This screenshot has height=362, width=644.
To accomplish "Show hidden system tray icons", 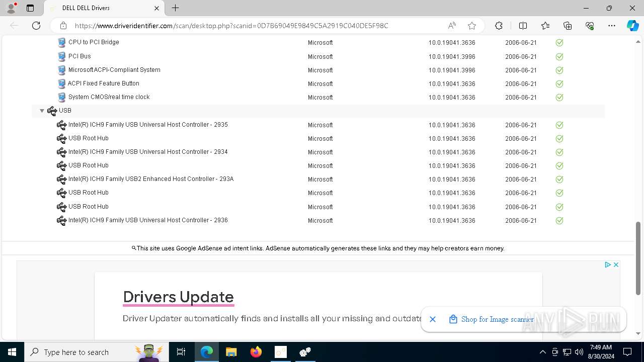I will click(x=542, y=352).
